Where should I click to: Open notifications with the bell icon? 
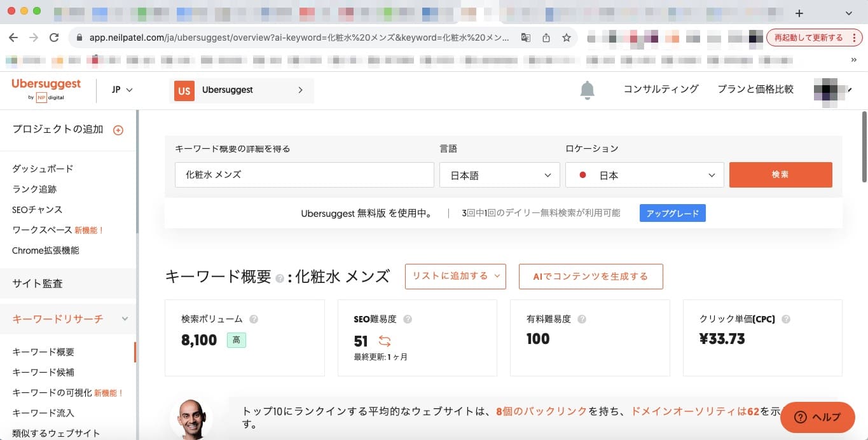pyautogui.click(x=587, y=90)
